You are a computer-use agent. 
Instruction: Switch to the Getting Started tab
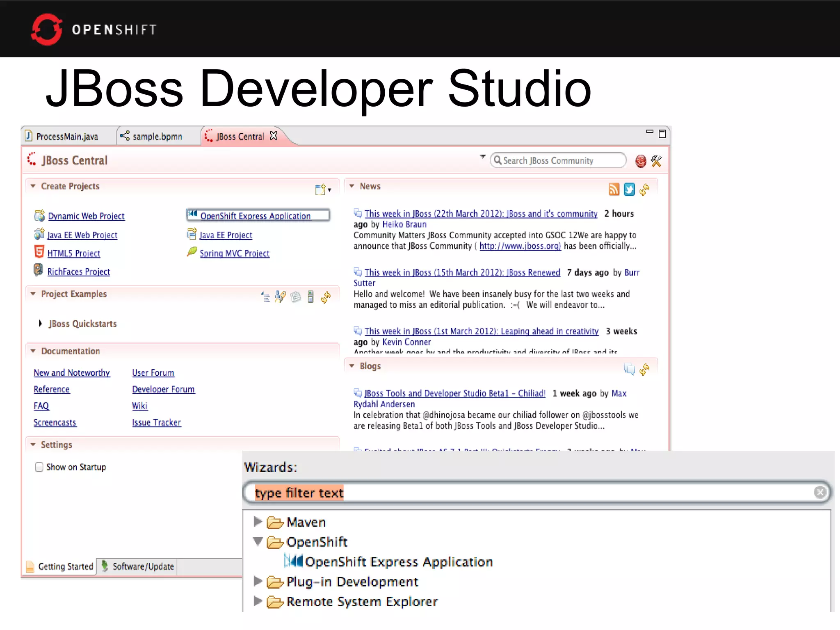coord(60,566)
